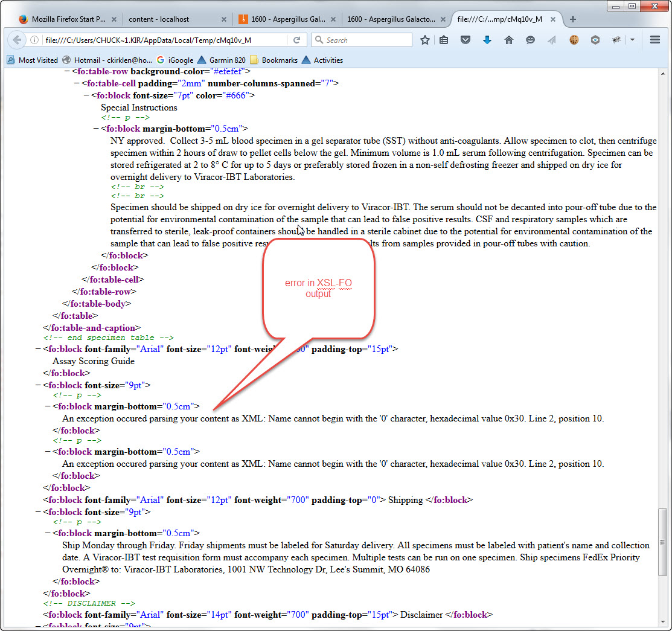
Task: Click the 'DISCLAIMER' comment line
Action: (x=89, y=603)
